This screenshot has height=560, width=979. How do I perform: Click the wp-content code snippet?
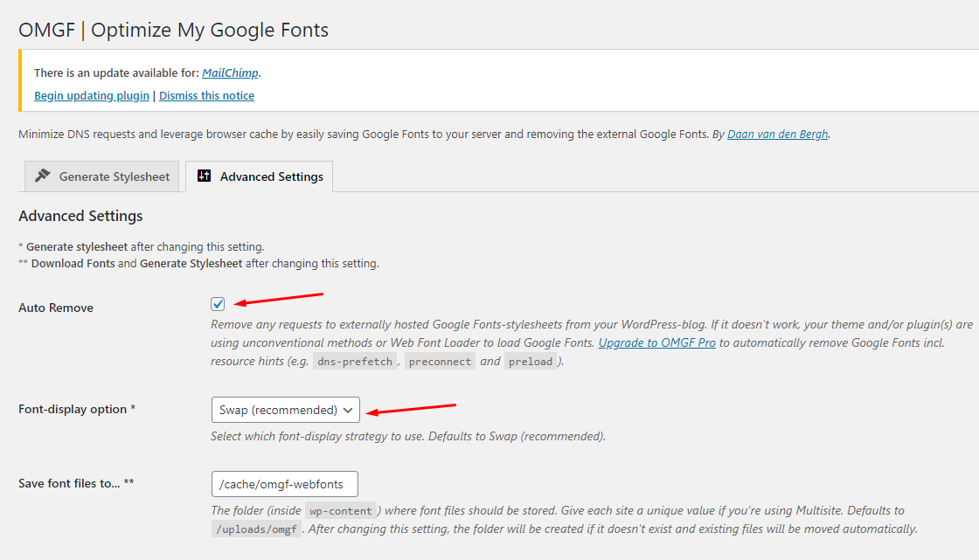(341, 511)
